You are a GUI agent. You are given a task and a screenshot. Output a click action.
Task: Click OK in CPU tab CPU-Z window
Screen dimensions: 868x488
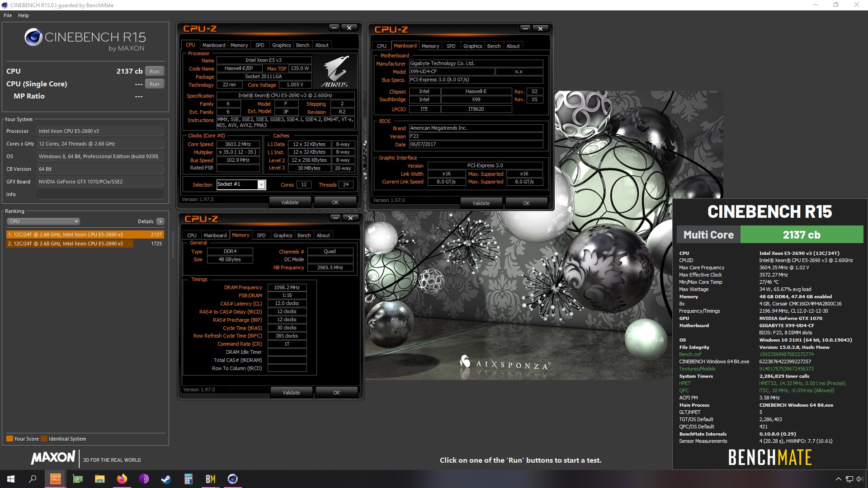pos(335,202)
